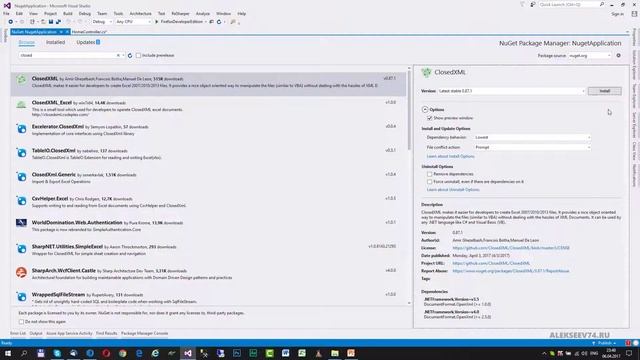Toggle the Include prerelease checkbox
The image size is (640, 360).
click(x=138, y=56)
